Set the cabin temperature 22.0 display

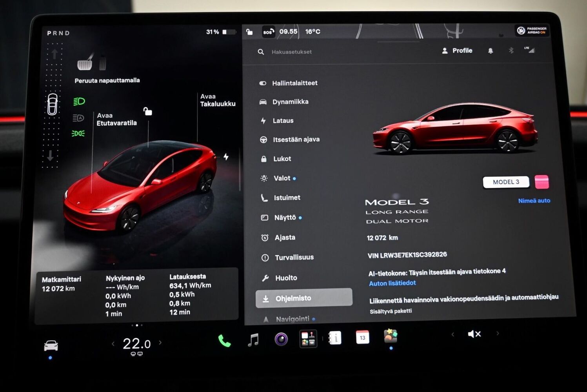[136, 344]
